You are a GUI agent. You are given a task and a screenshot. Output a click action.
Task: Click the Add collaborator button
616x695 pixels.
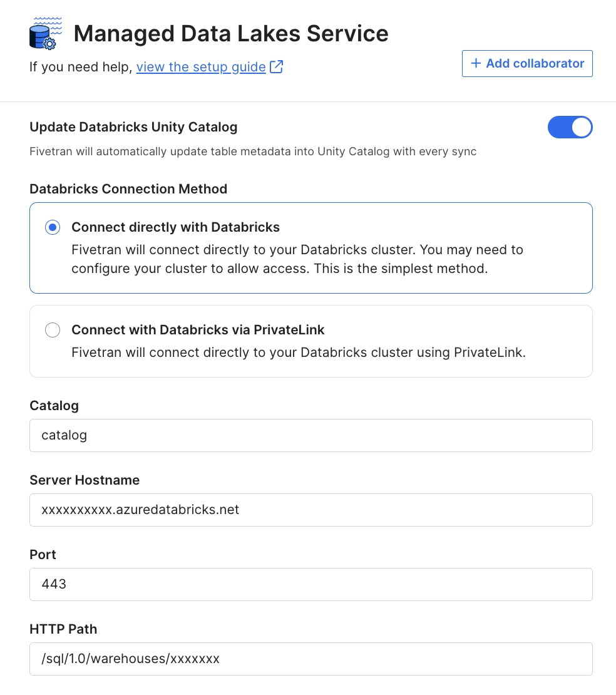tap(527, 63)
